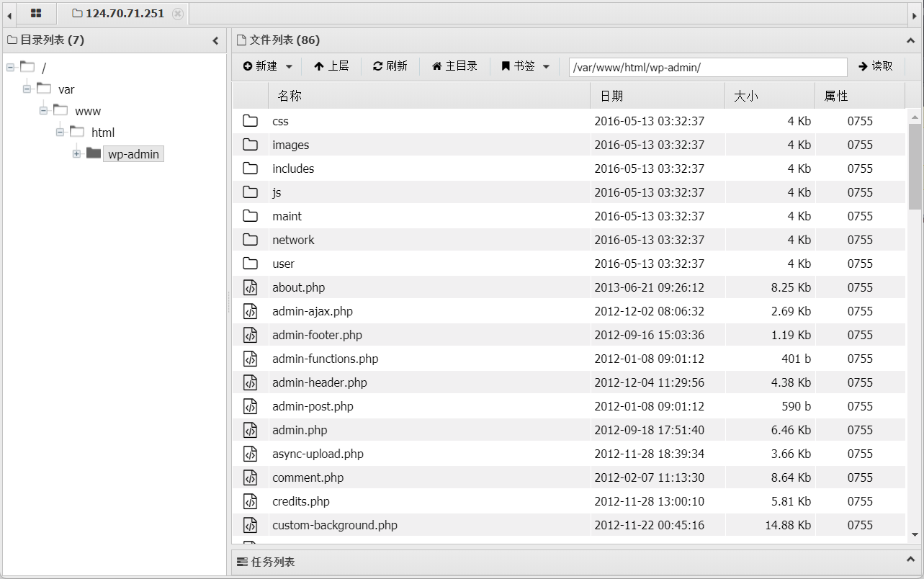Click the plus icon on 新建
This screenshot has height=579, width=924.
click(249, 66)
